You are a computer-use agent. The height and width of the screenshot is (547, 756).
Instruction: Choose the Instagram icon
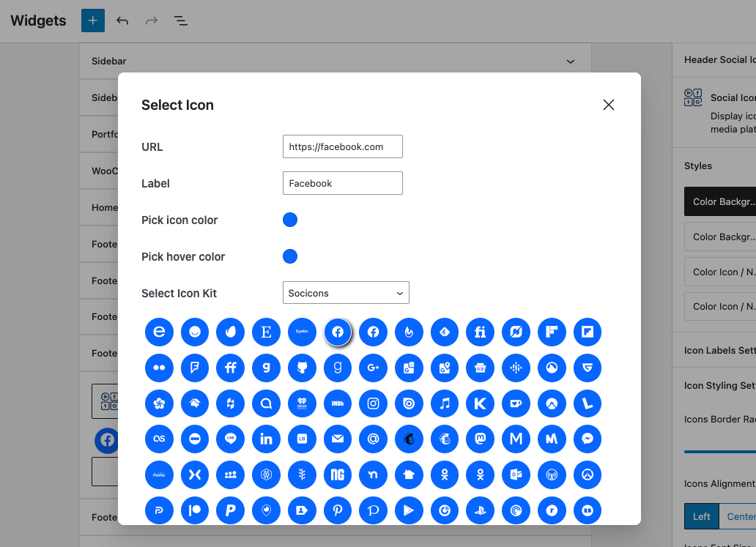point(373,403)
